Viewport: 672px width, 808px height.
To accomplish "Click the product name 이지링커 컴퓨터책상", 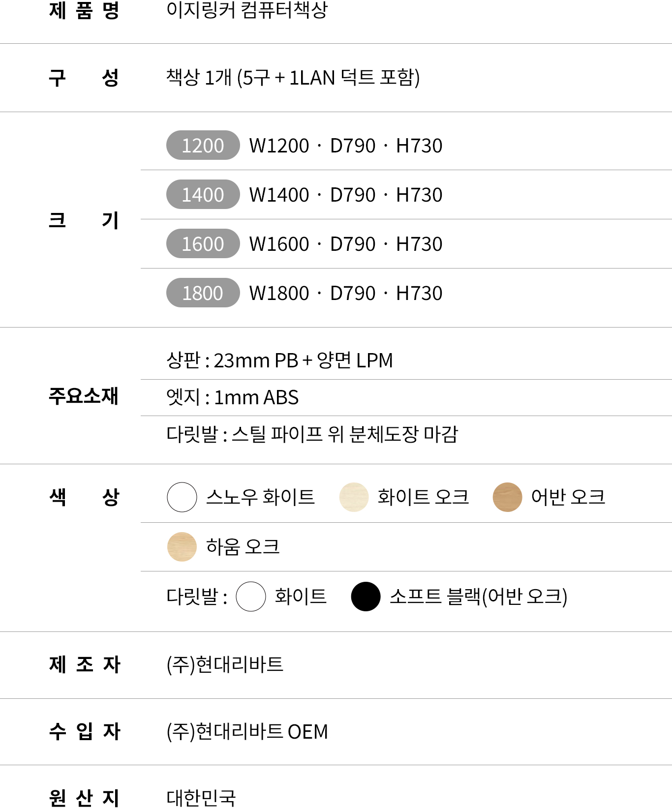I will [247, 10].
